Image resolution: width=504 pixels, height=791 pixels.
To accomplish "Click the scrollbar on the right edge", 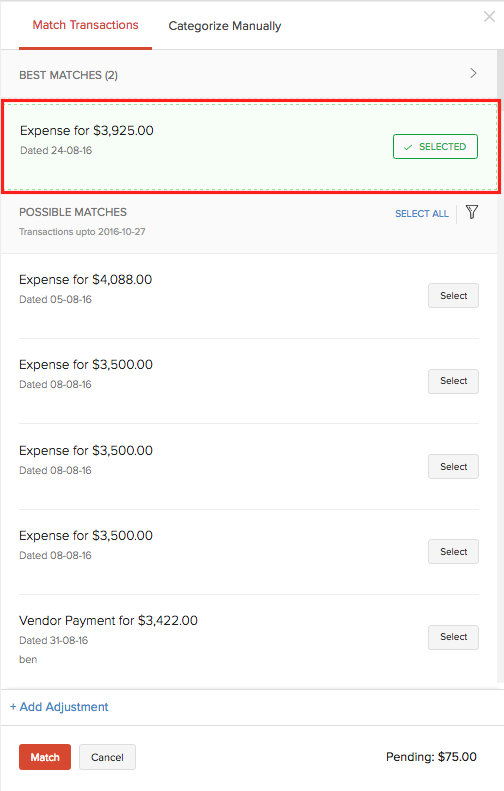I will tap(500, 76).
